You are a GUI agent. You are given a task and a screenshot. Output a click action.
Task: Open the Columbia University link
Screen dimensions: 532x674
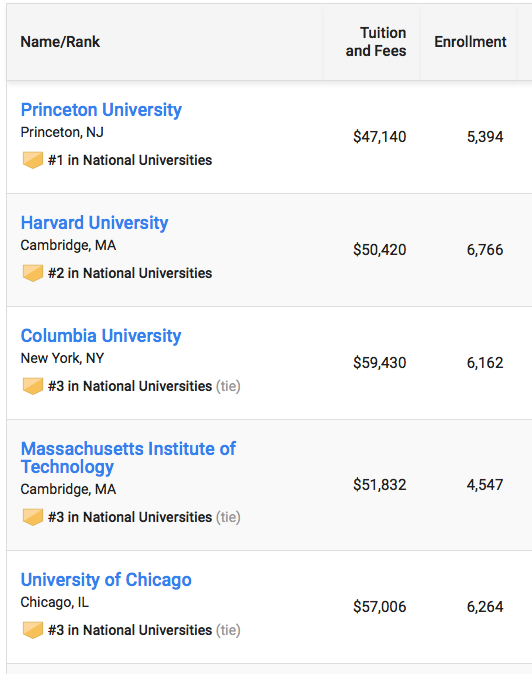101,336
